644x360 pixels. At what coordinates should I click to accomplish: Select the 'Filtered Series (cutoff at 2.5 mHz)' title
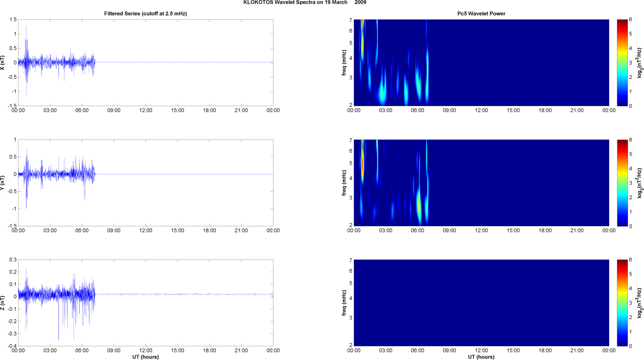[x=146, y=14]
